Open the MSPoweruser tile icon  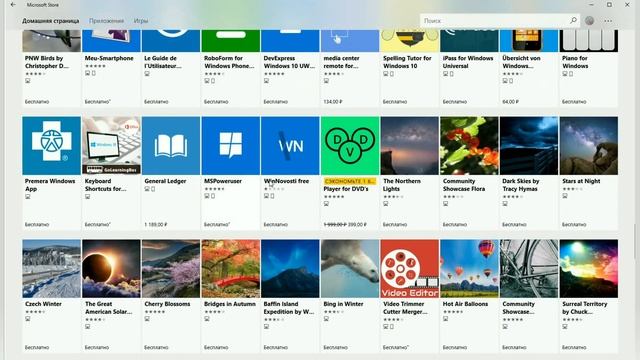[231, 146]
